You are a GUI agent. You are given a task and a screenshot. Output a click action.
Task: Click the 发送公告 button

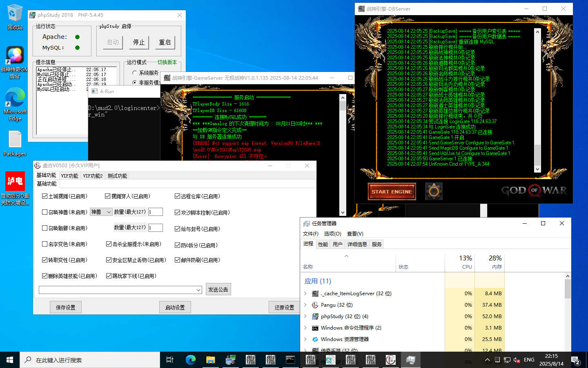coord(218,289)
